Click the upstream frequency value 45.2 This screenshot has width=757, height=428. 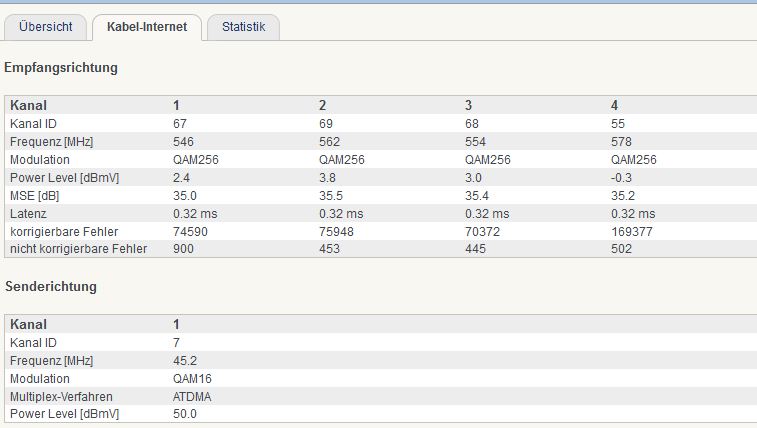185,361
